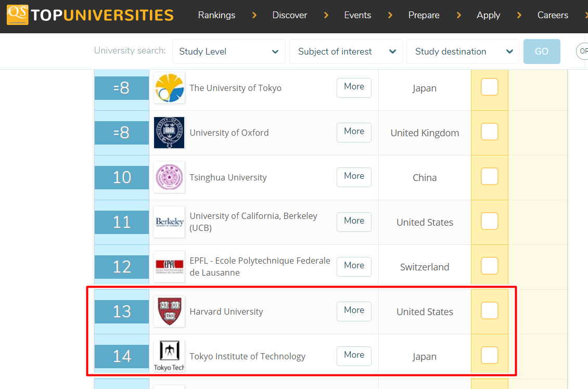Open the Subject of interest dropdown

(x=346, y=51)
